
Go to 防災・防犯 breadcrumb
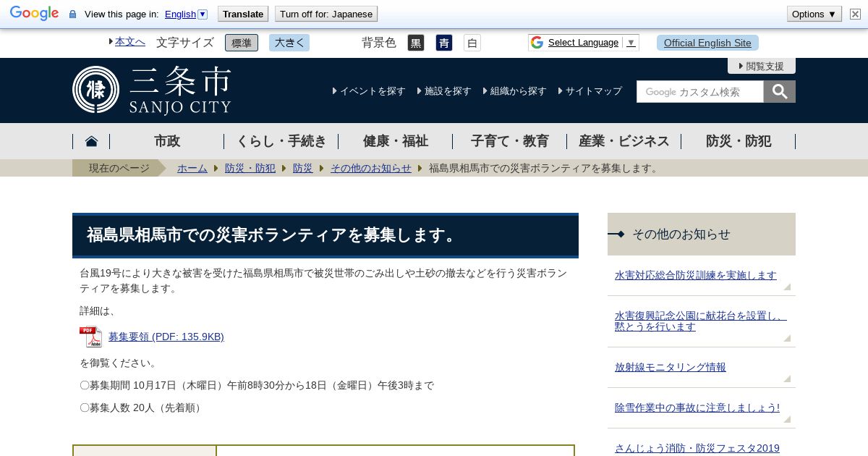250,168
